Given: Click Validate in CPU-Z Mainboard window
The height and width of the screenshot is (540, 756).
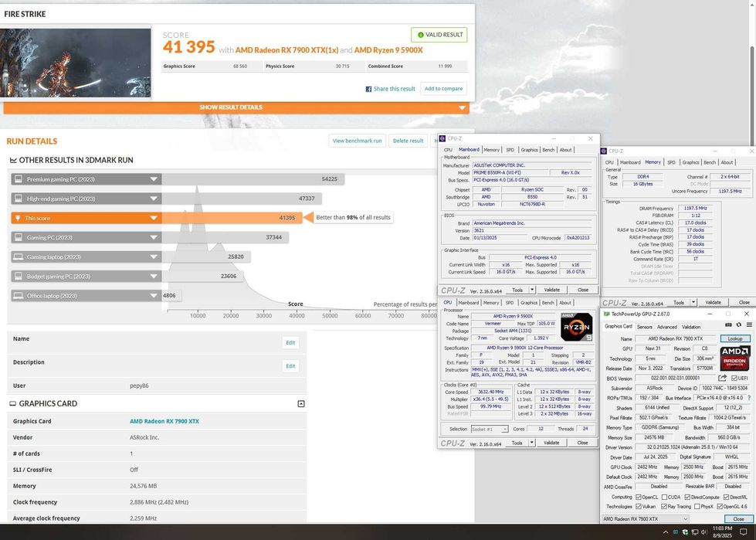Looking at the screenshot, I should pyautogui.click(x=551, y=290).
